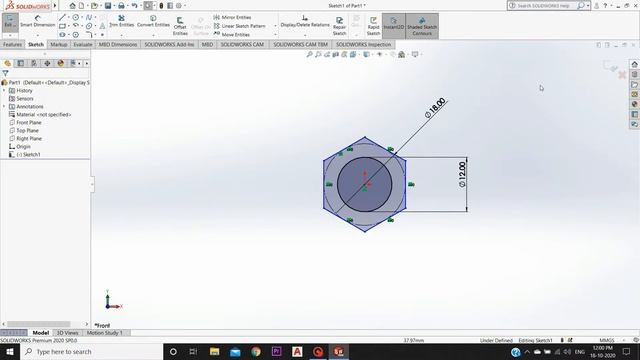Viewport: 640px width, 360px height.
Task: Open Display/Delete Relations
Action: (305, 21)
